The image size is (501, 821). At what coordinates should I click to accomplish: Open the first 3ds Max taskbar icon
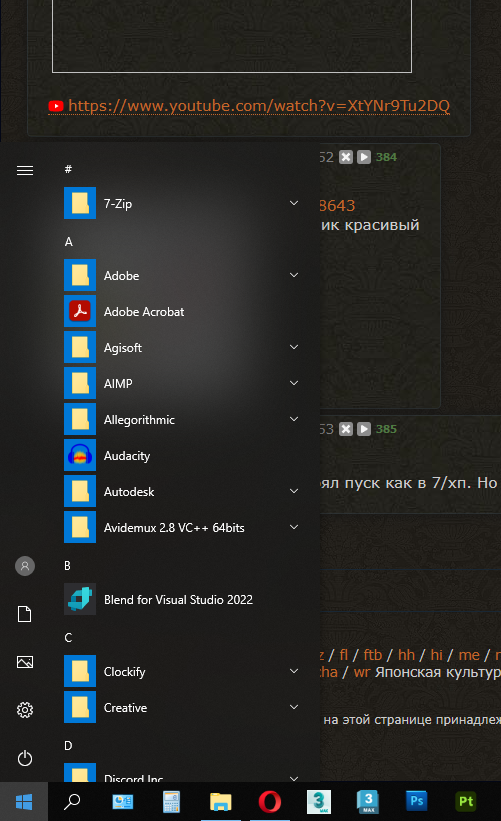point(319,801)
